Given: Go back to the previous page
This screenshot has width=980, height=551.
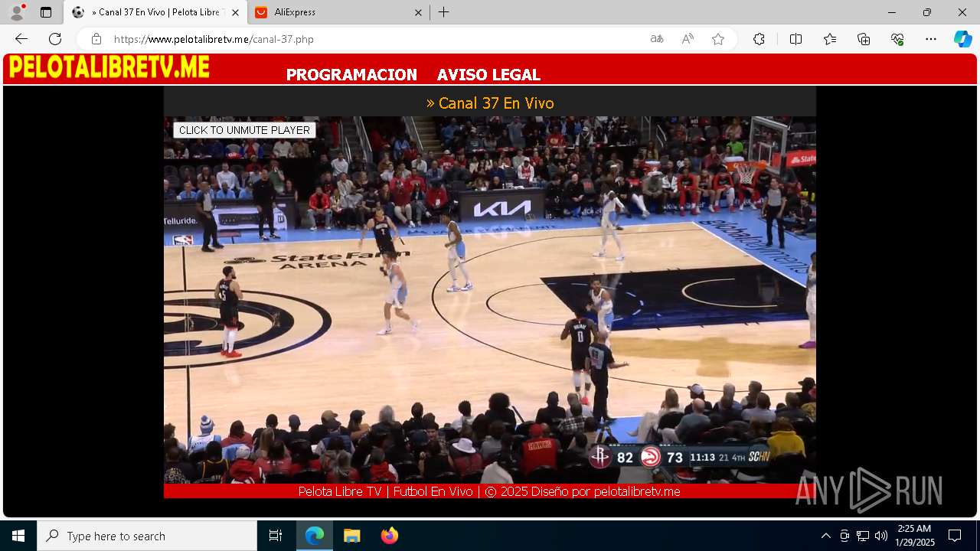Looking at the screenshot, I should click(21, 39).
